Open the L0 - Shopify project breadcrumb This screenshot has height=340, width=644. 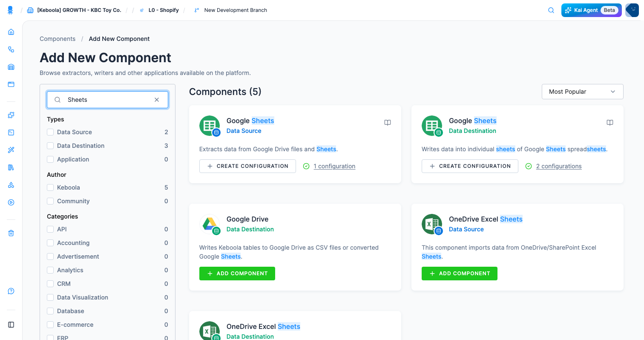pos(164,10)
